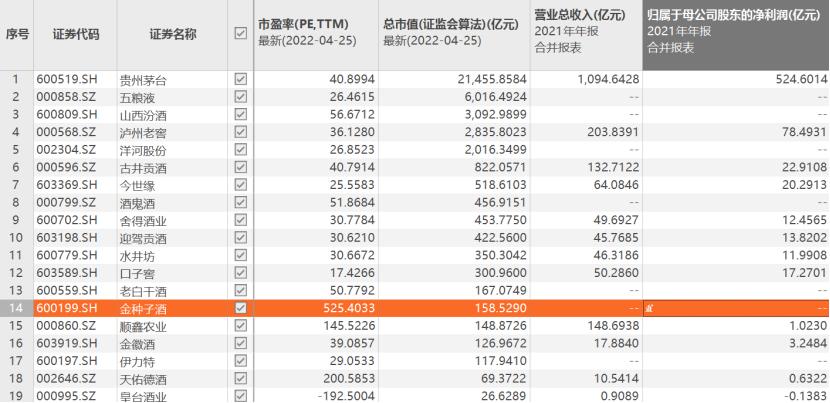Click PE value 525.4033
Viewport: 830px width, 403px height.
[x=350, y=308]
